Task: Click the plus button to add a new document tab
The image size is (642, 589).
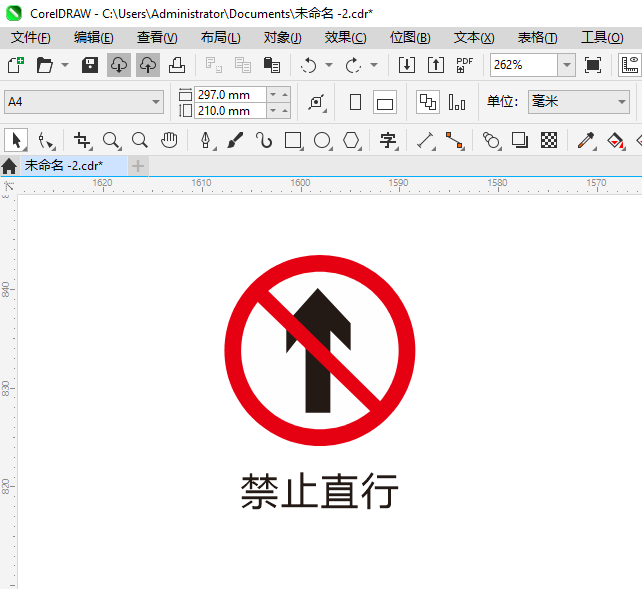Action: pos(138,166)
